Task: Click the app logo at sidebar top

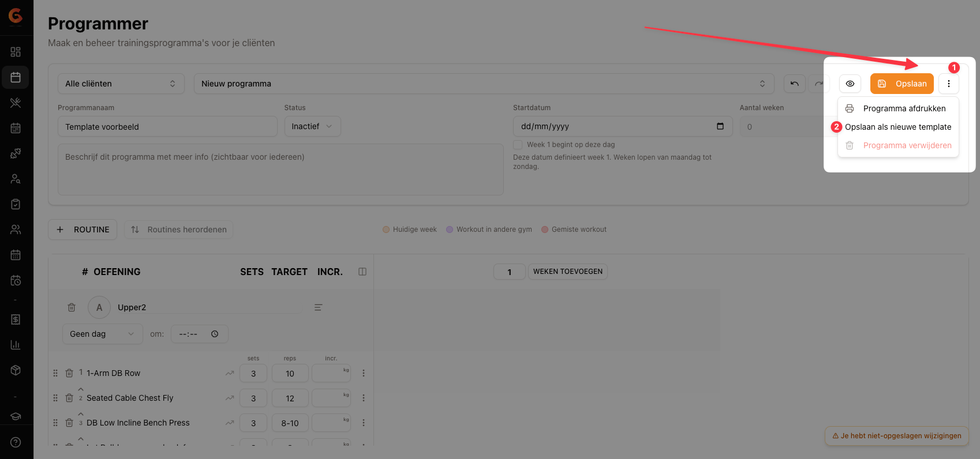Action: (x=16, y=16)
